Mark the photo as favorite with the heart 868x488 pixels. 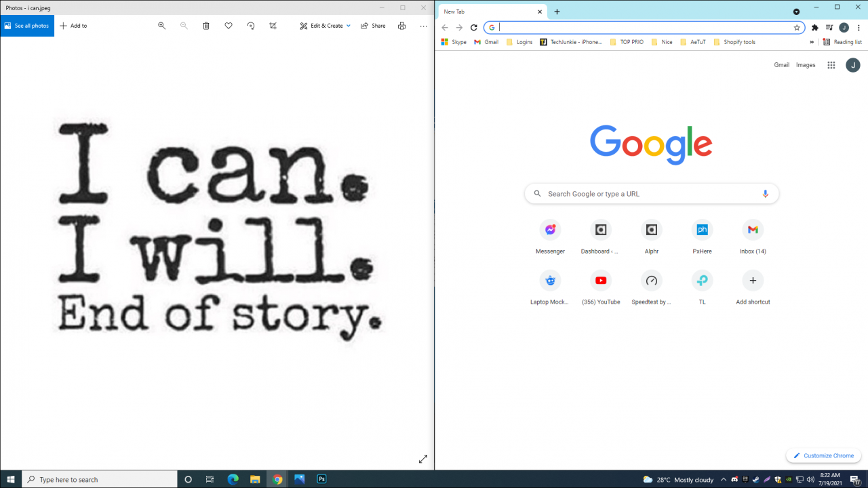228,26
